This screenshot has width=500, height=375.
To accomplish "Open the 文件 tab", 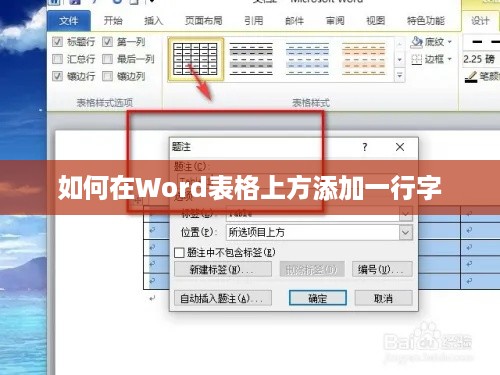I will pyautogui.click(x=69, y=21).
